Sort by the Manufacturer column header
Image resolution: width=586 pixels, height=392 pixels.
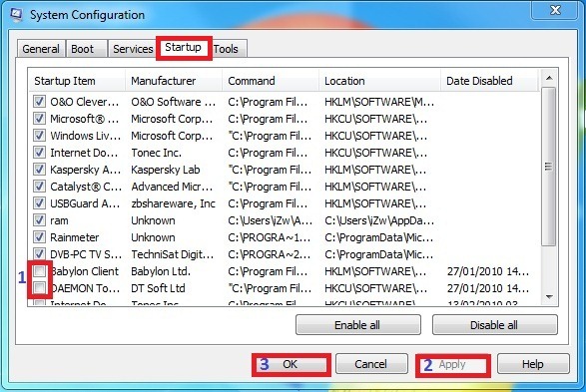pyautogui.click(x=174, y=81)
